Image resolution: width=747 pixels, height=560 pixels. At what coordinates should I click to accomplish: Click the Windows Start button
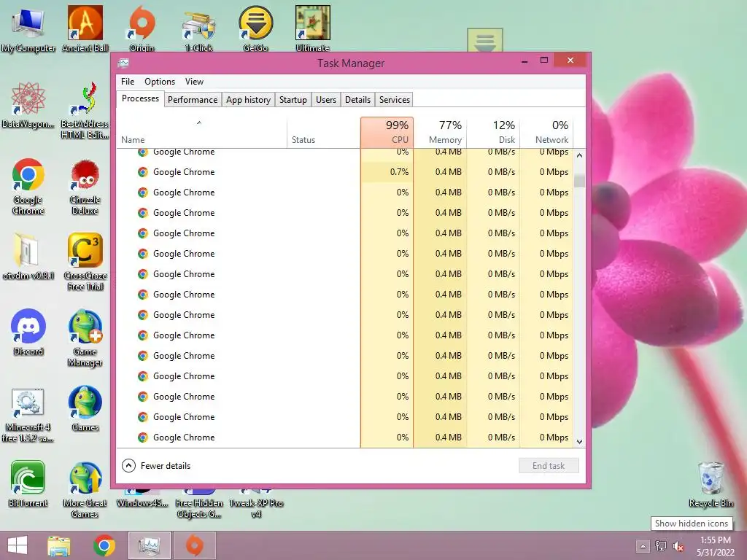tap(18, 545)
